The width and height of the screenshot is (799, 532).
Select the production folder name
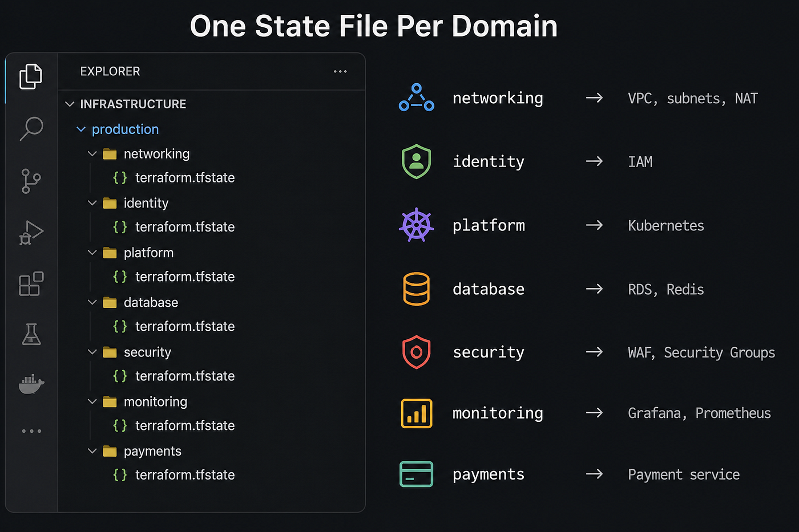click(x=125, y=129)
